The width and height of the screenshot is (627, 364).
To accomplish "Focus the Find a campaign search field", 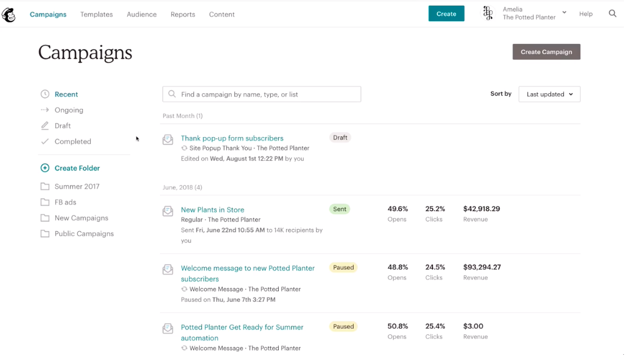I will (x=262, y=94).
